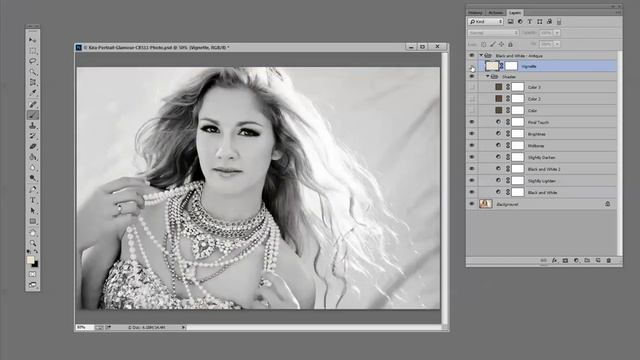
Task: Open the background color swatch
Action: click(35, 264)
